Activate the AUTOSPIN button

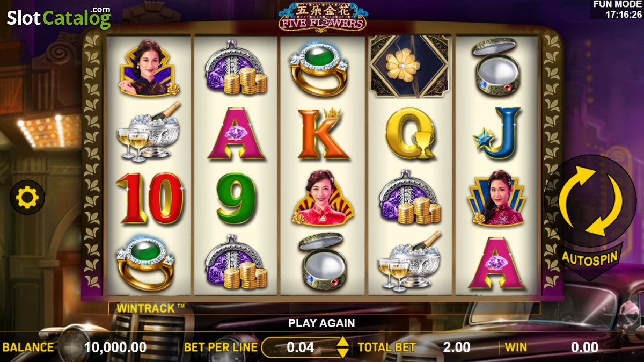[x=589, y=258]
